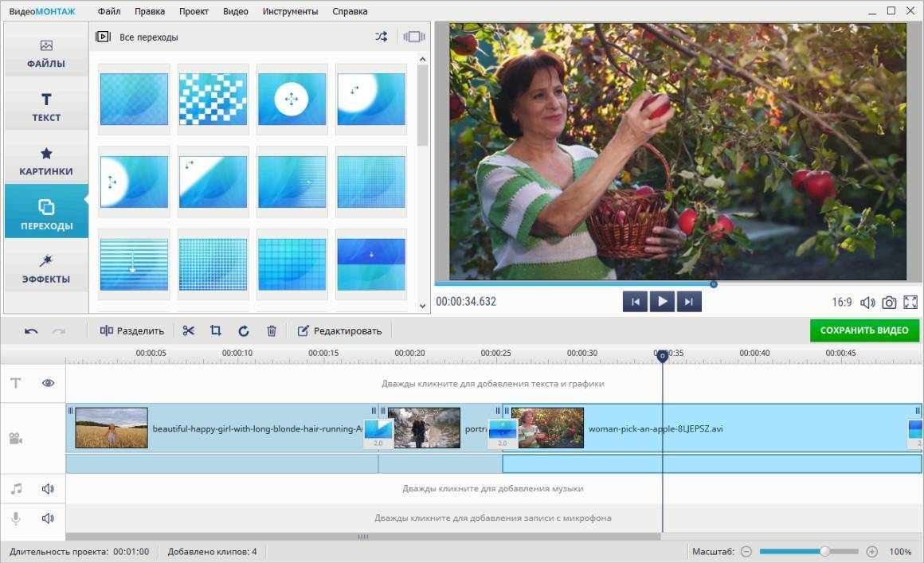Mute the music track speaker
The height and width of the screenshot is (563, 924).
(x=48, y=489)
